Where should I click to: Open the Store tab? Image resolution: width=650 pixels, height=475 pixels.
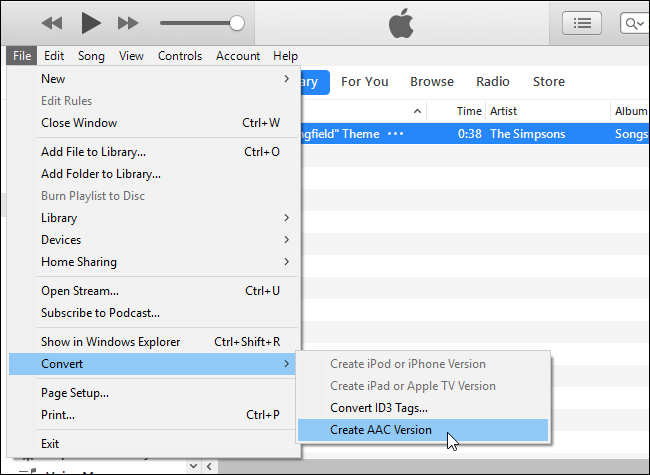click(x=548, y=82)
